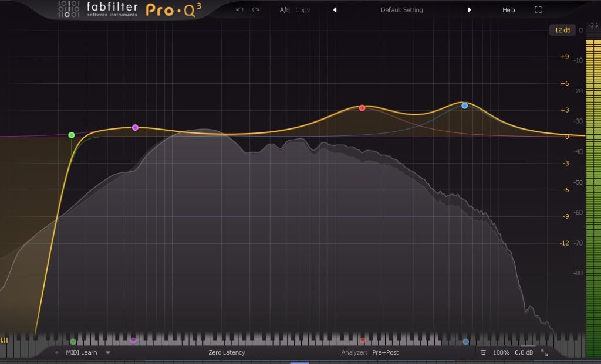Open the MIDI Learn dropdown arrow
Image resolution: width=601 pixels, height=364 pixels.
[107, 353]
